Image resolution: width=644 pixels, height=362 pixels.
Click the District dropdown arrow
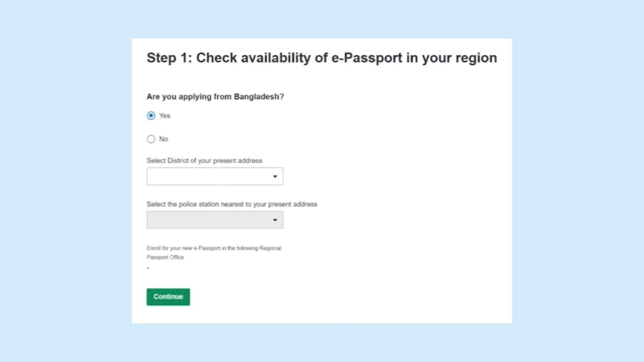point(275,176)
